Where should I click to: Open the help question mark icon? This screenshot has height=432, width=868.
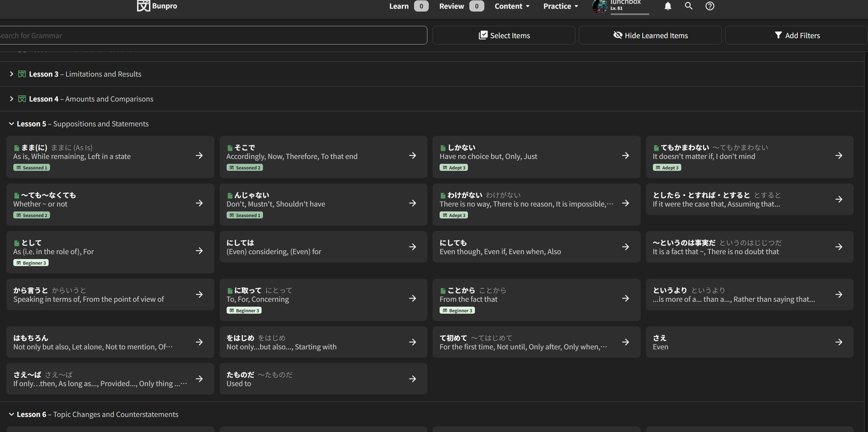(710, 6)
